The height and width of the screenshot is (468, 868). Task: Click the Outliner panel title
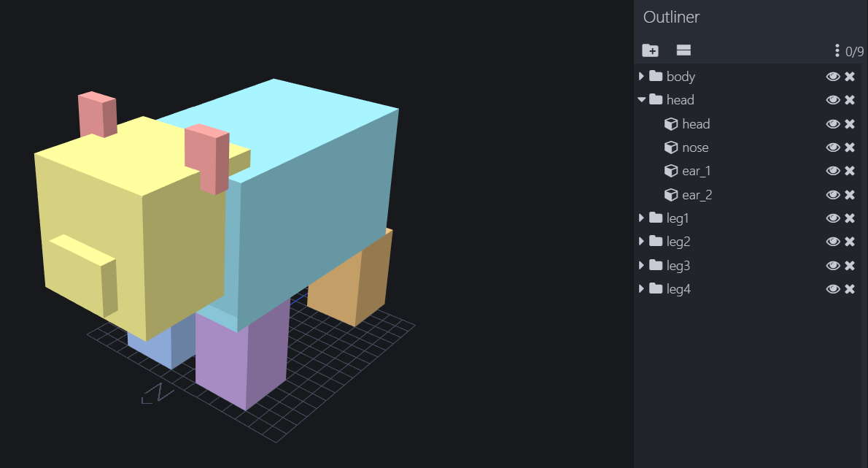coord(672,18)
